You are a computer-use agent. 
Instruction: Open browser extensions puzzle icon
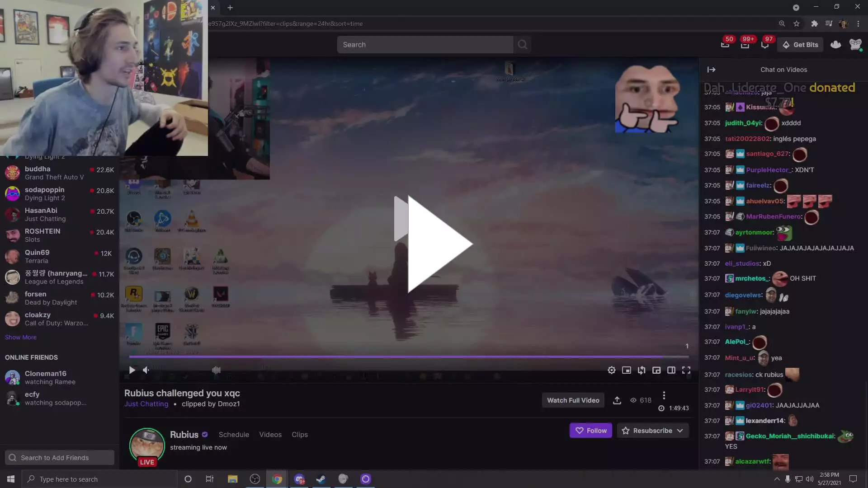814,23
